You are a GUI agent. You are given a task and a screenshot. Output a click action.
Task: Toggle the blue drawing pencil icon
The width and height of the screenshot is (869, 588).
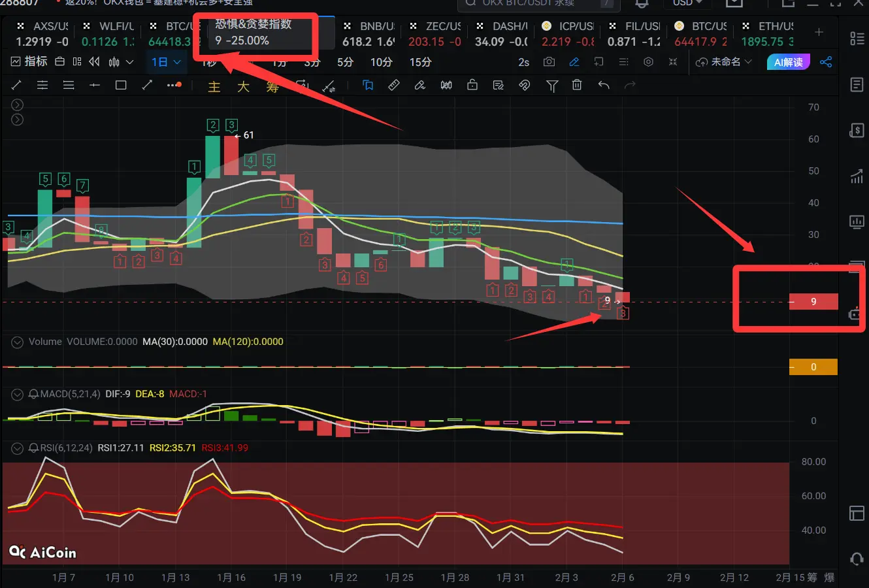[574, 62]
